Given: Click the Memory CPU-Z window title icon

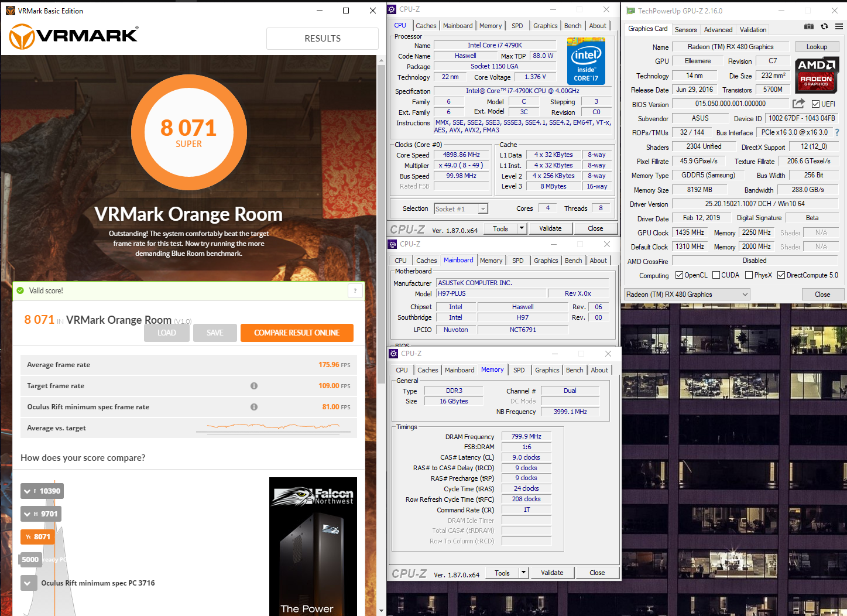Looking at the screenshot, I should tap(394, 354).
